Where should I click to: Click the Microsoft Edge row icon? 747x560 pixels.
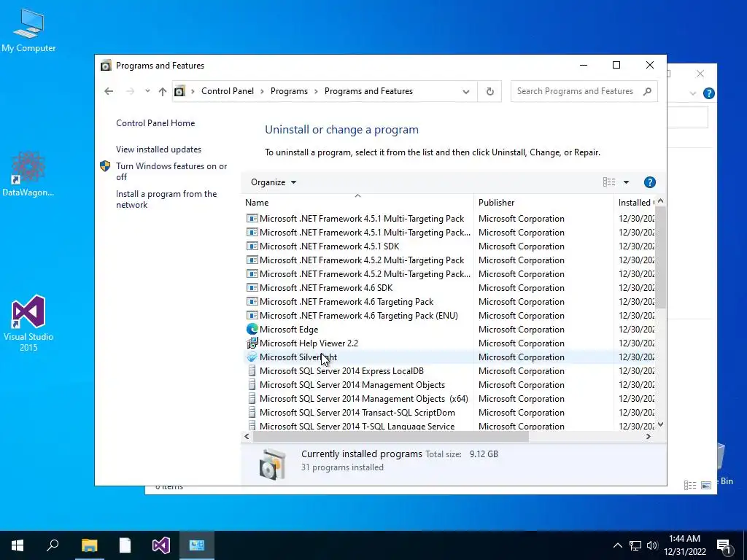tap(252, 329)
